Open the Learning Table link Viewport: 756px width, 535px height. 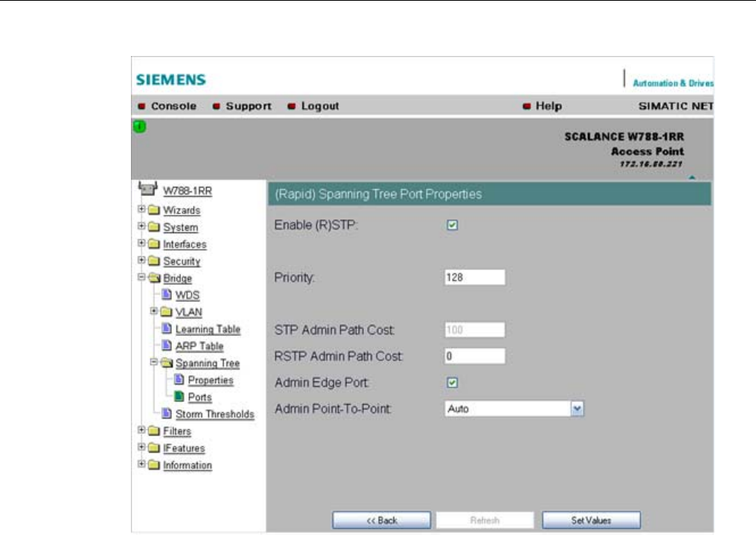tap(208, 329)
